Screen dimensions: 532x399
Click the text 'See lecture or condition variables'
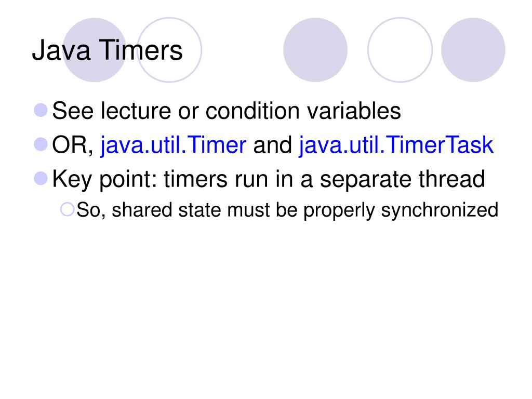(227, 111)
